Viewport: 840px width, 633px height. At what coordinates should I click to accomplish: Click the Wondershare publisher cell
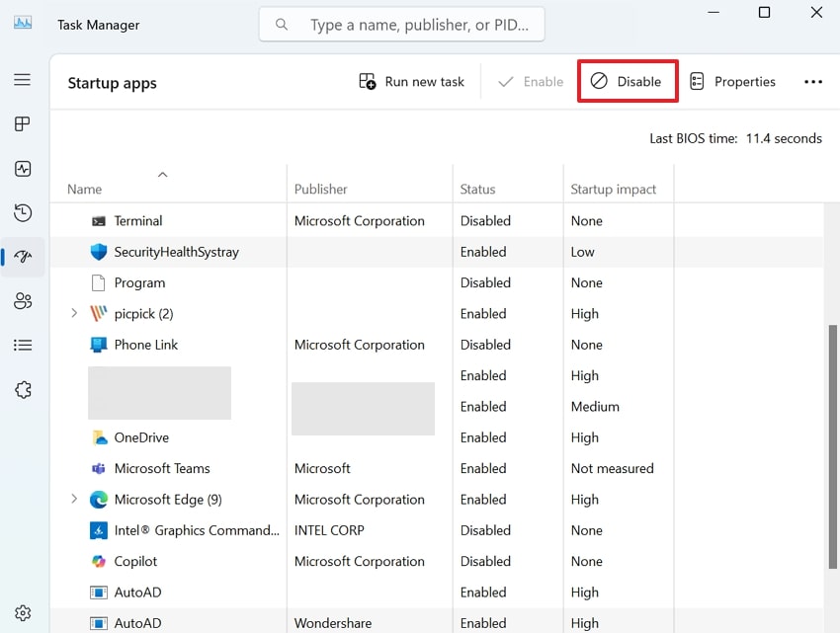tap(333, 623)
